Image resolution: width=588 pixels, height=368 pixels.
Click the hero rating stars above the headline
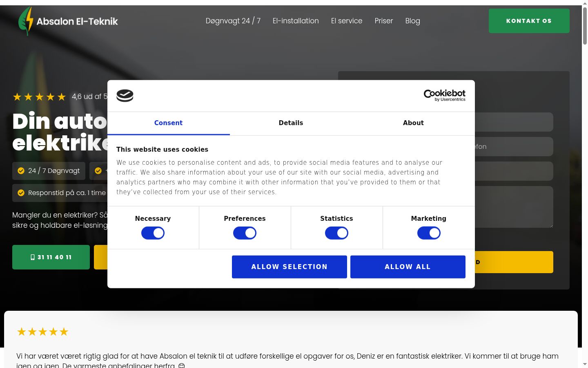pyautogui.click(x=39, y=97)
